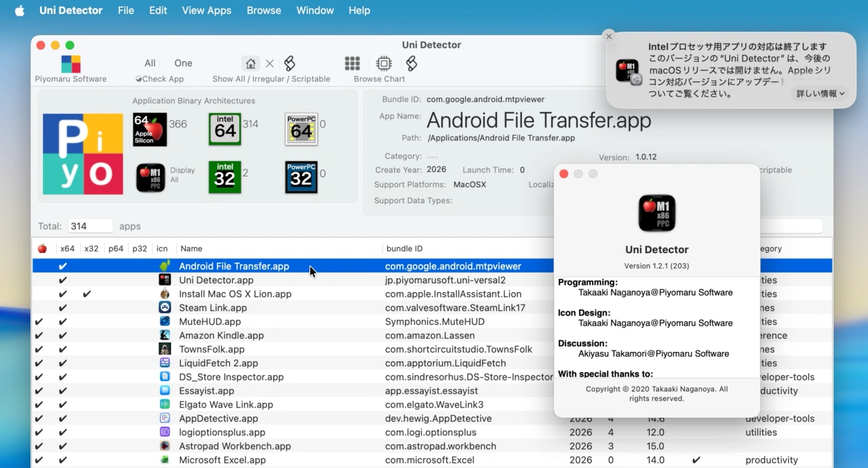Select the Amazon Kindle.app name cell
Image resolution: width=868 pixels, height=468 pixels.
(221, 335)
